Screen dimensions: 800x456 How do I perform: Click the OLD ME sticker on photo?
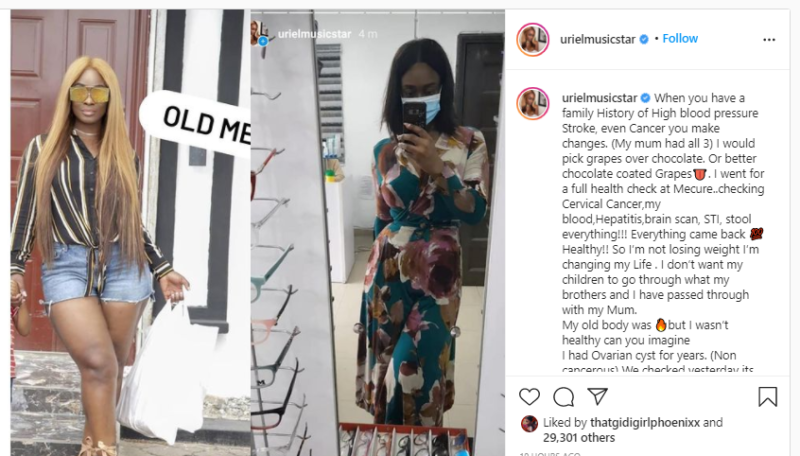[196, 123]
